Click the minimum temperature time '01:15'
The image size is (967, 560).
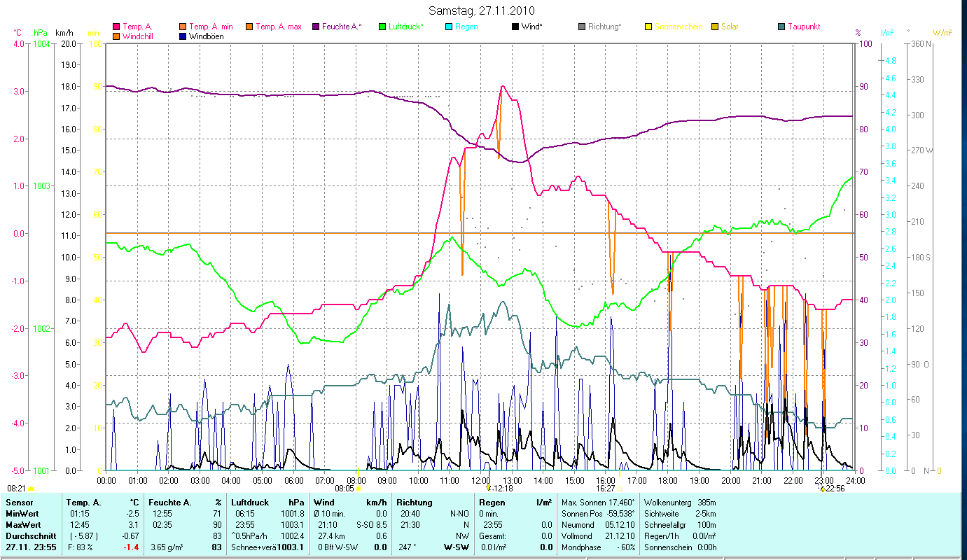[x=80, y=514]
